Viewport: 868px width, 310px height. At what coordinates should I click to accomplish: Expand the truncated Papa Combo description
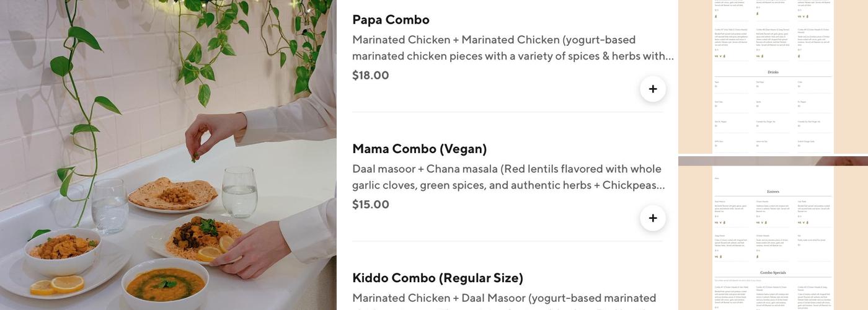pos(512,48)
